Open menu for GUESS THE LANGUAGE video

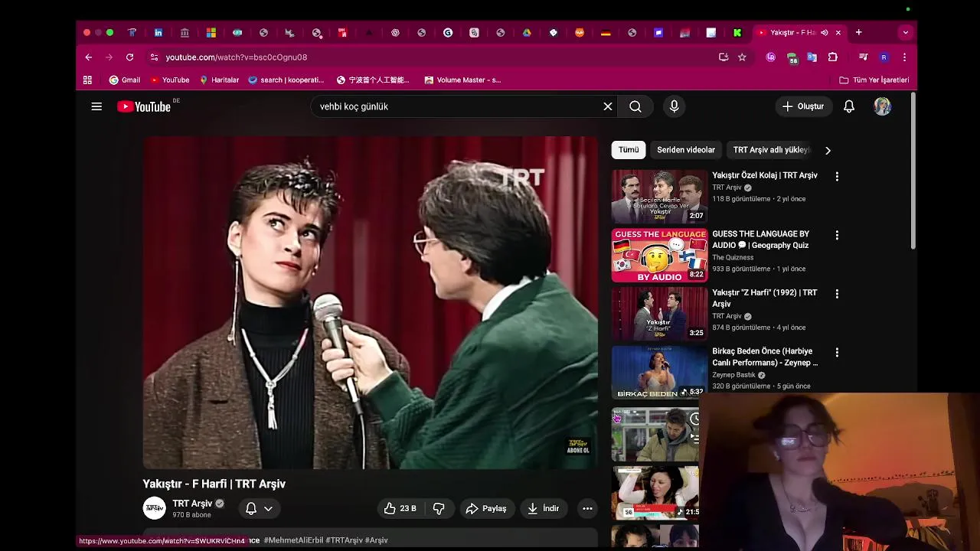click(x=837, y=235)
